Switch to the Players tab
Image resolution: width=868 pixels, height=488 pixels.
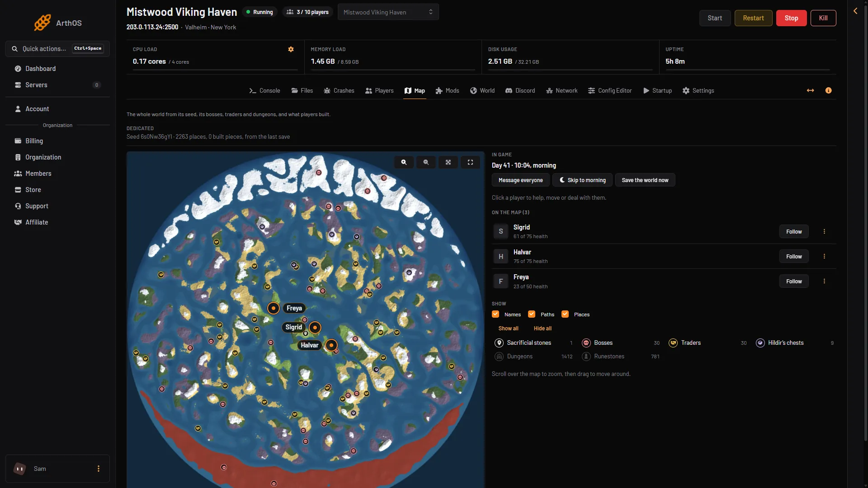pyautogui.click(x=379, y=90)
